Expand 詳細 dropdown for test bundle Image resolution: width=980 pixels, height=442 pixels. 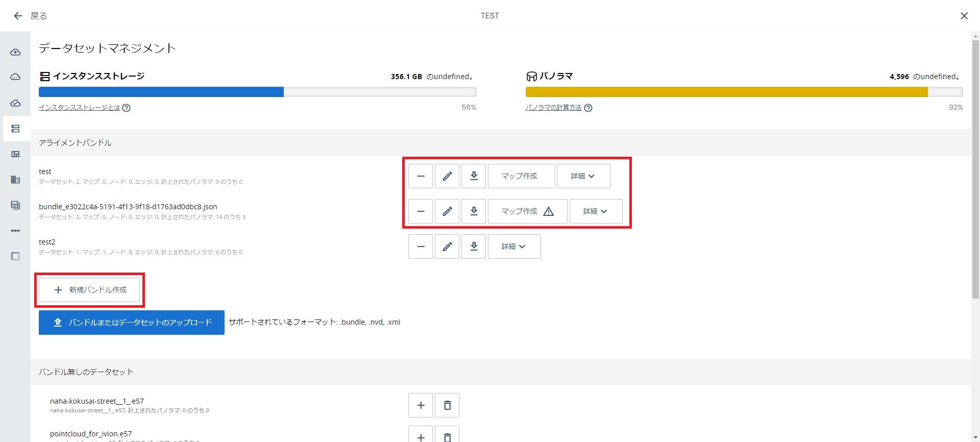(x=583, y=176)
